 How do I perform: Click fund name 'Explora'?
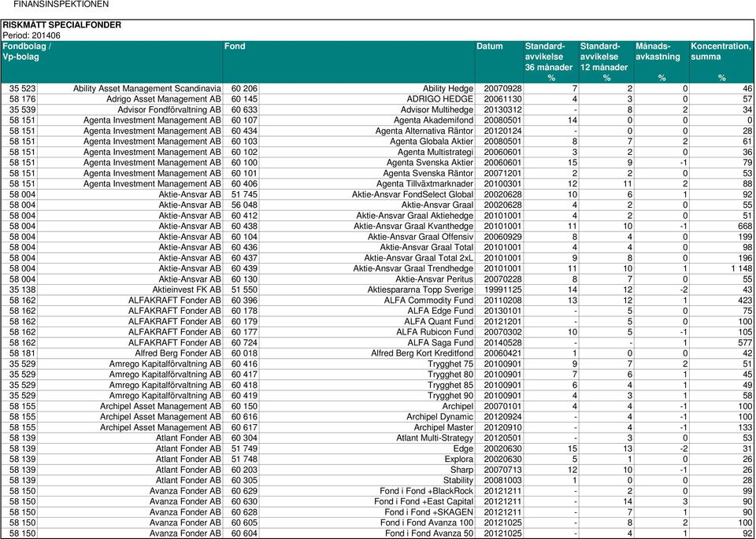point(459,460)
